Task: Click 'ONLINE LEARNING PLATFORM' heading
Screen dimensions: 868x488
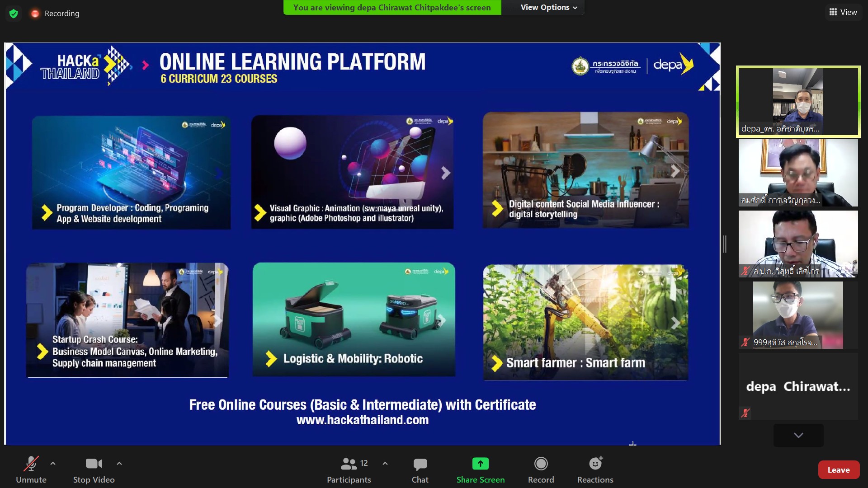Action: coord(292,62)
